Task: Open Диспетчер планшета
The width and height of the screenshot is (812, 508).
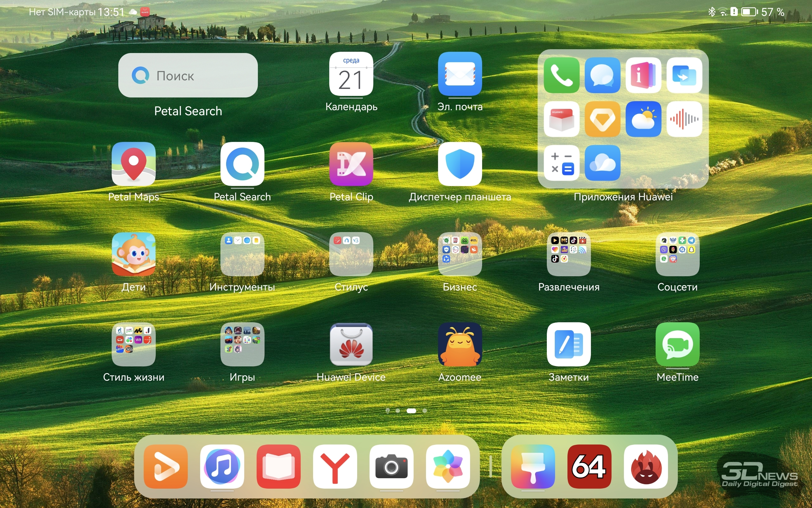Action: point(460,164)
